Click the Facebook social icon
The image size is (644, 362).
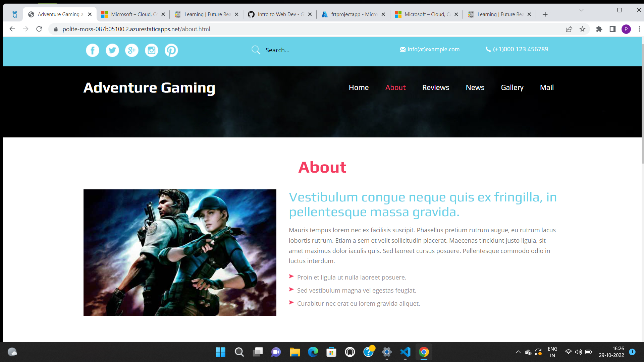pos(93,50)
